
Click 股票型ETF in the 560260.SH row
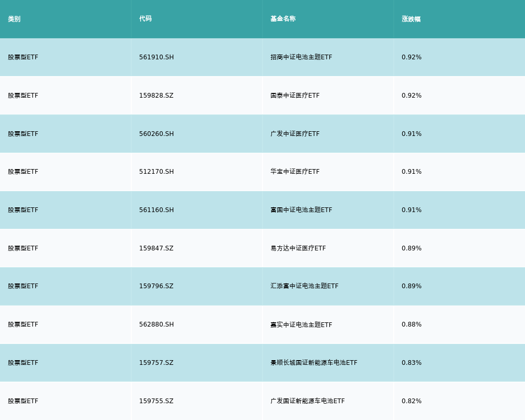click(x=23, y=134)
